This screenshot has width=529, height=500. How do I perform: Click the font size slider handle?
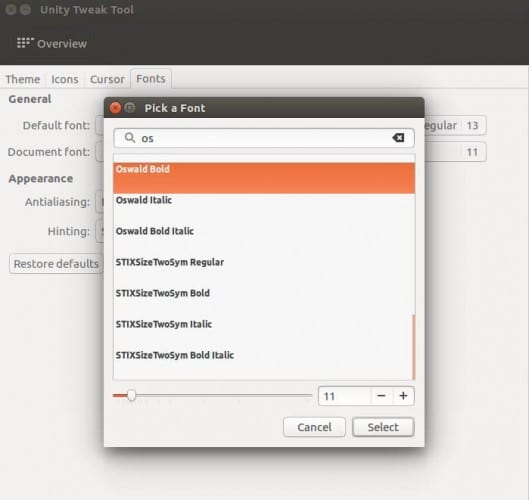coord(132,395)
